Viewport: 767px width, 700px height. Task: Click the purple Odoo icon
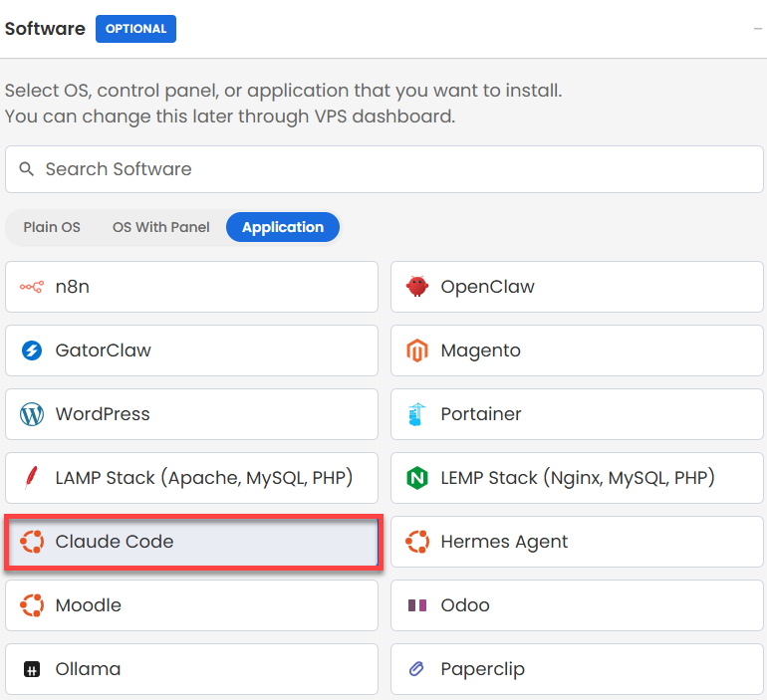tap(417, 605)
